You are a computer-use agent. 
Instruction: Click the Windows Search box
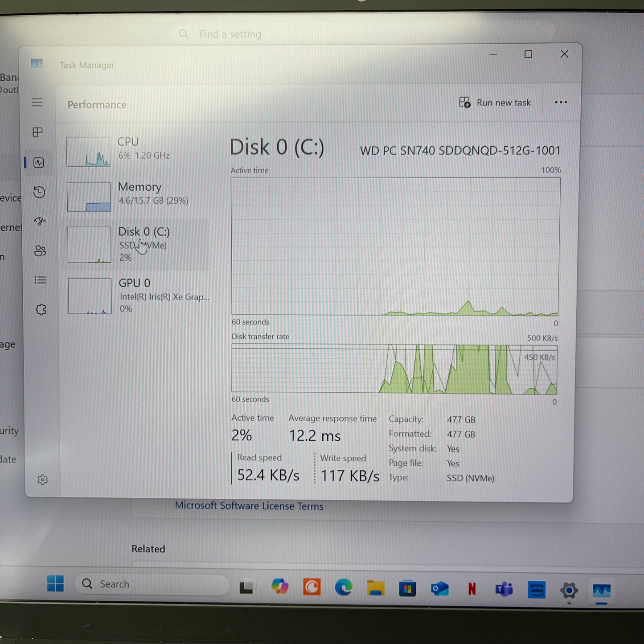tap(151, 584)
